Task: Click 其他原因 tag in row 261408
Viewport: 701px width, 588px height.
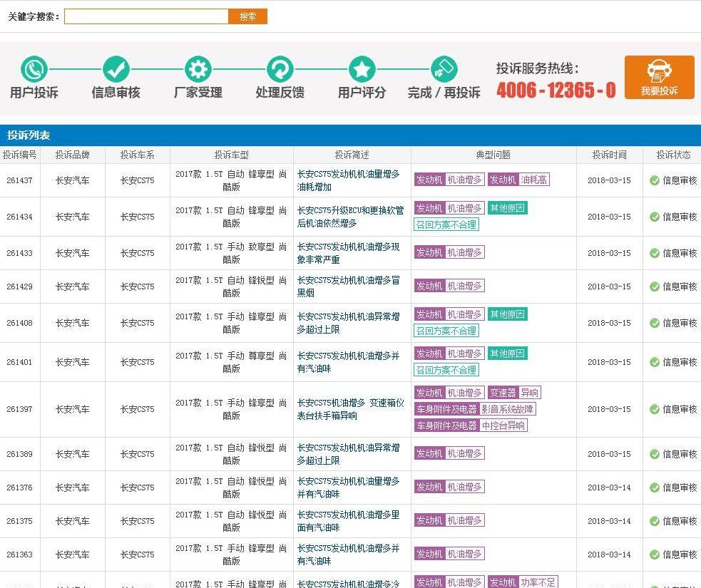Action: pos(508,314)
